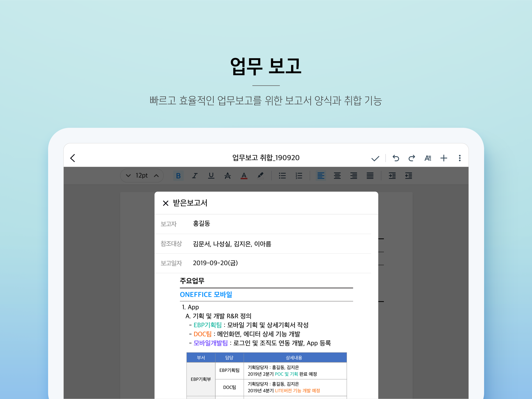The image size is (532, 399).
Task: Apply bulleted list
Action: click(x=282, y=176)
